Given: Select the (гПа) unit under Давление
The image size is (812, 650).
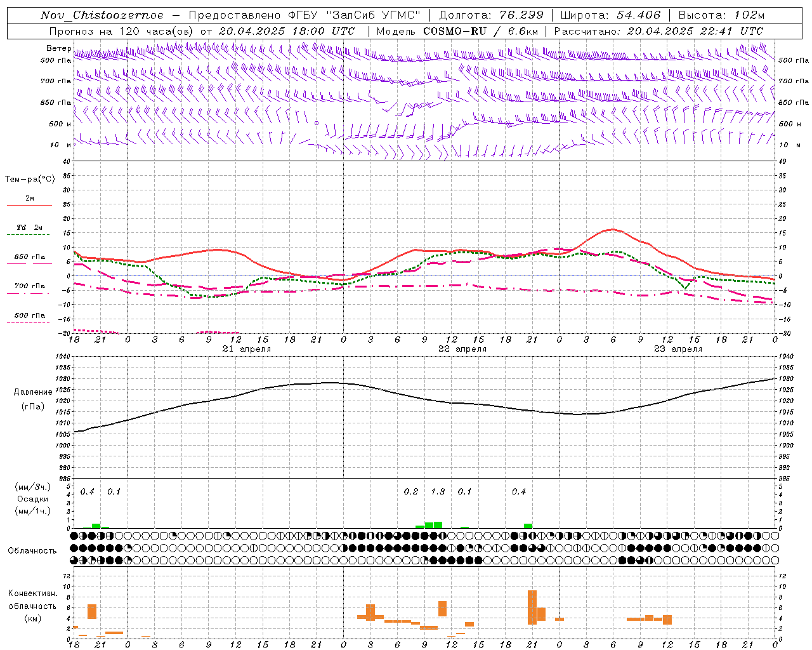Looking at the screenshot, I should coord(33,407).
